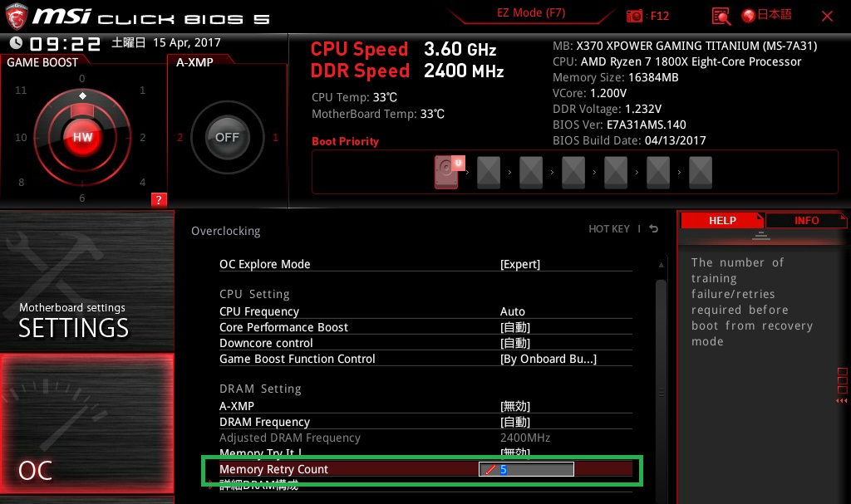
Task: Click the BIOS Build Date 04/13/2017 line
Action: point(629,140)
